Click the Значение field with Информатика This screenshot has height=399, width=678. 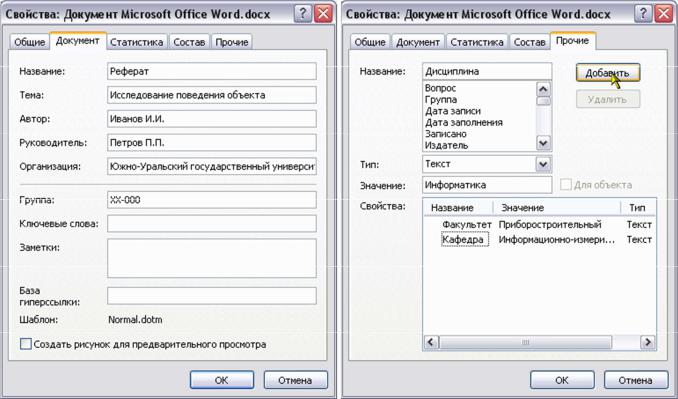point(487,185)
